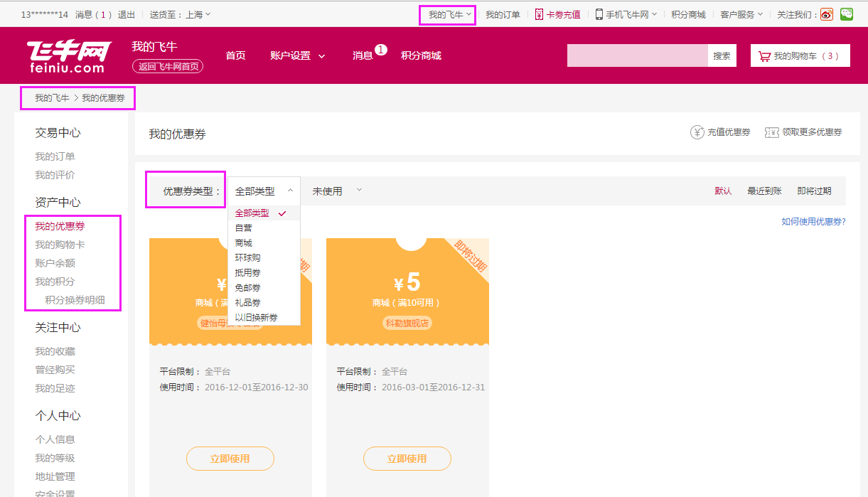This screenshot has height=497, width=868.
Task: Open 我的收藏 in the sidebar
Action: point(55,351)
